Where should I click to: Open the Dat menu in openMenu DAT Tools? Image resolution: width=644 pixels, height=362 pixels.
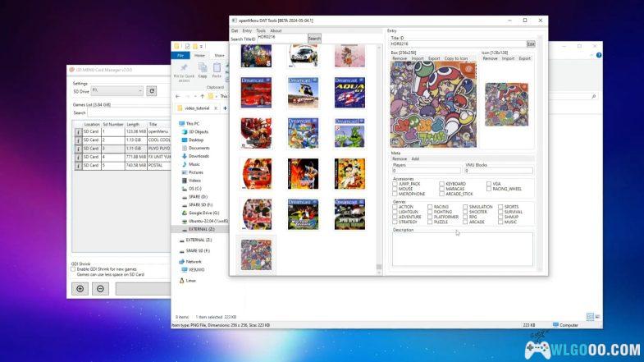[x=235, y=31]
